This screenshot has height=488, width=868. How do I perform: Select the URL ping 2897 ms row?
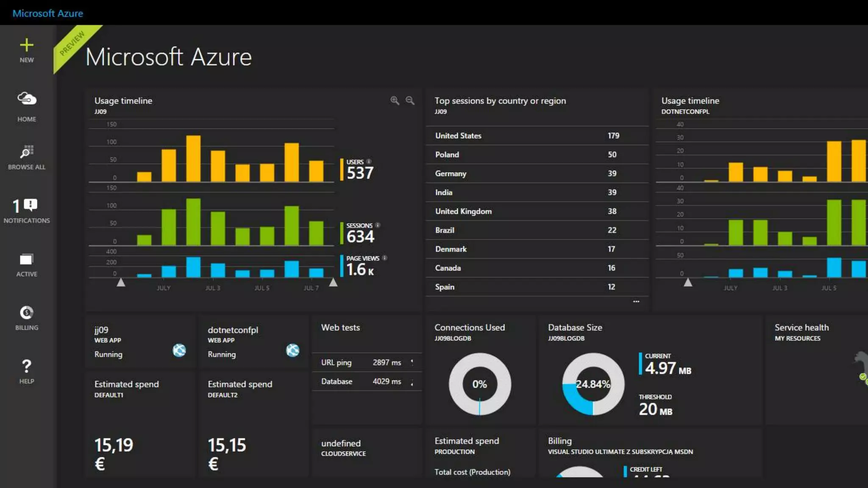(x=367, y=363)
